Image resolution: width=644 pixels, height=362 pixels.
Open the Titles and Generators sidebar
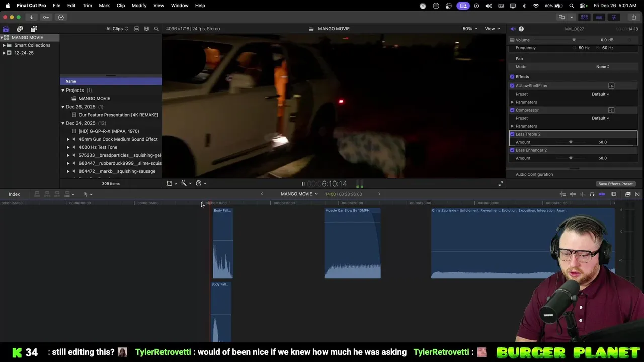34,29
